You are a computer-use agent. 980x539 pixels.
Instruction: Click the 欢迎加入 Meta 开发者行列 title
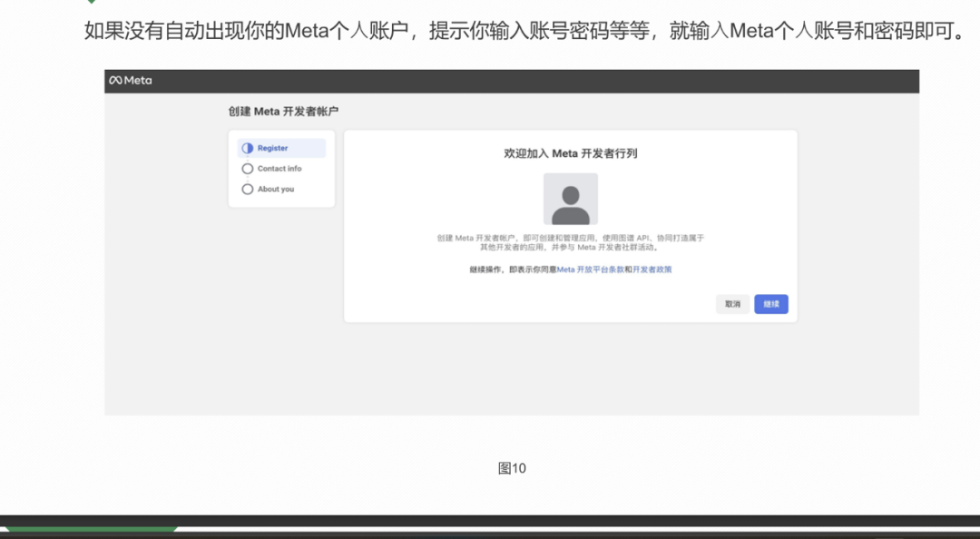571,153
